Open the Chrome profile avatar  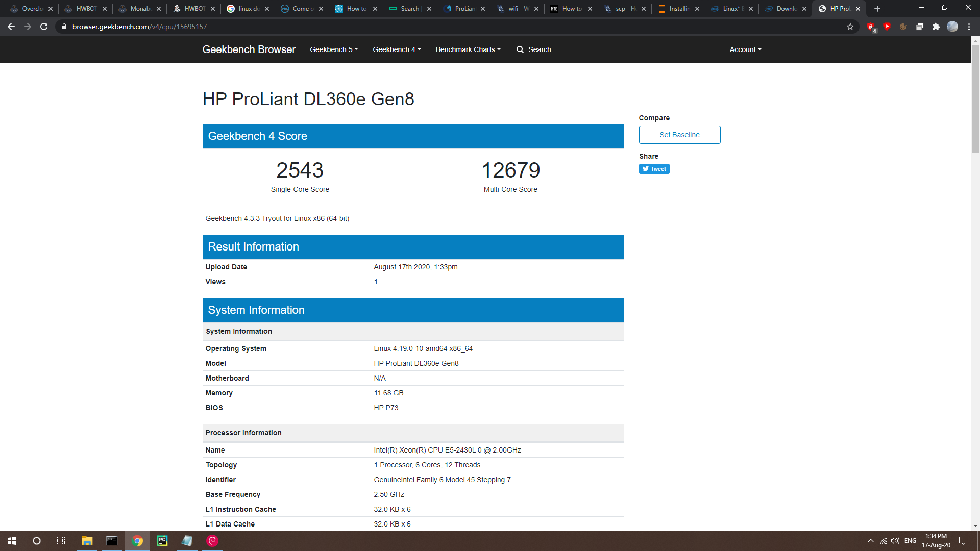coord(952,27)
